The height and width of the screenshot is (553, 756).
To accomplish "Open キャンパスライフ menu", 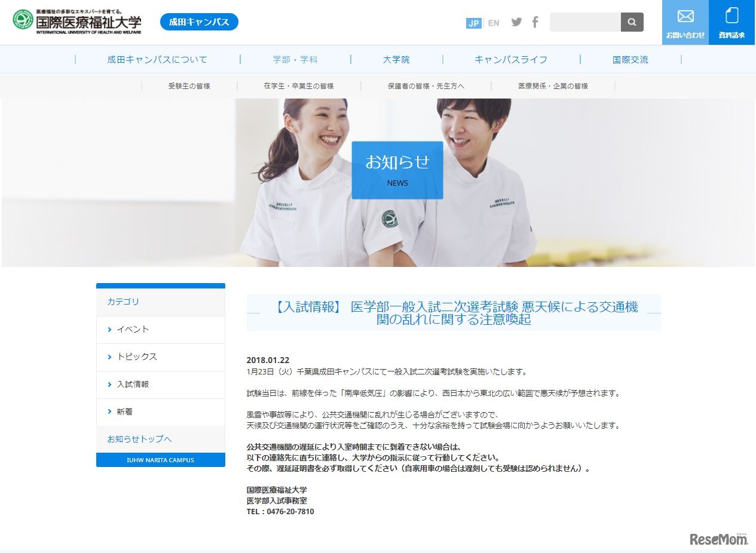I will (x=511, y=60).
